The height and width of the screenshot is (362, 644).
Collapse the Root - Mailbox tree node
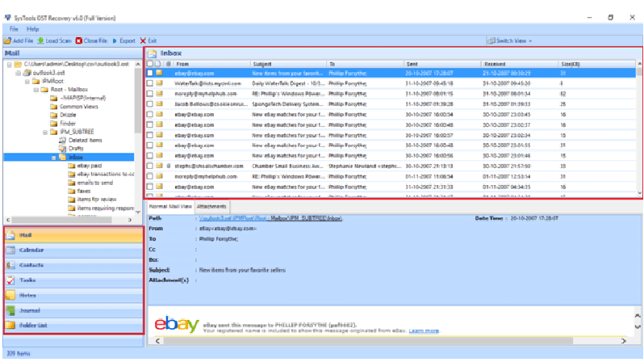(x=36, y=89)
